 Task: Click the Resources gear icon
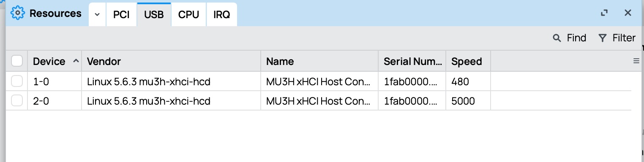(18, 13)
